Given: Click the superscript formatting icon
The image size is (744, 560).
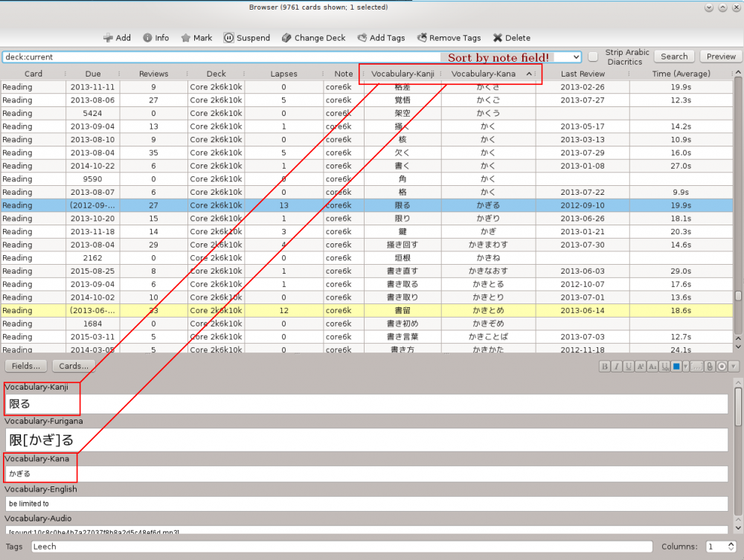Looking at the screenshot, I should [641, 366].
